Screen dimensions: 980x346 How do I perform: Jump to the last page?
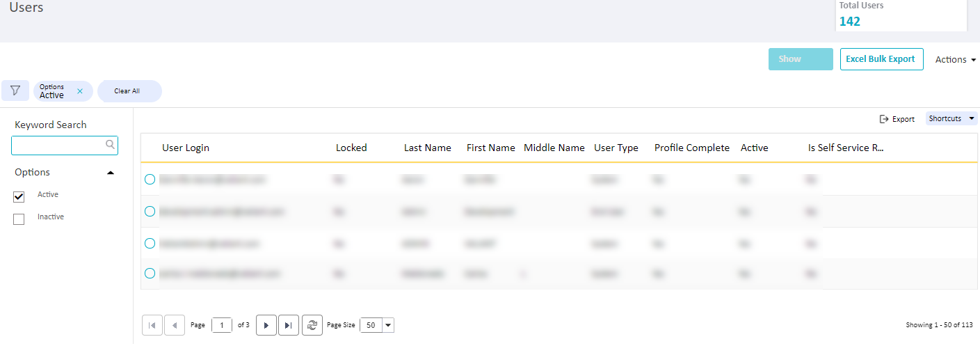289,325
